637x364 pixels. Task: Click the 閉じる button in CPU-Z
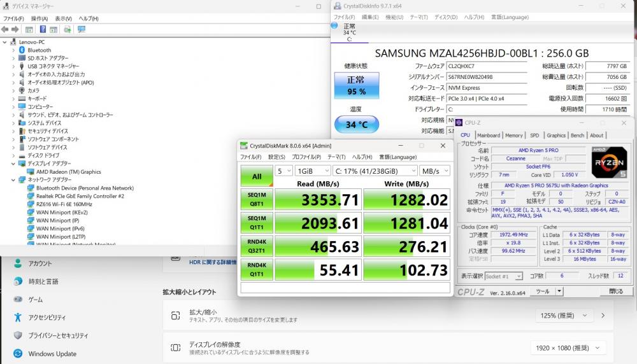[616, 291]
